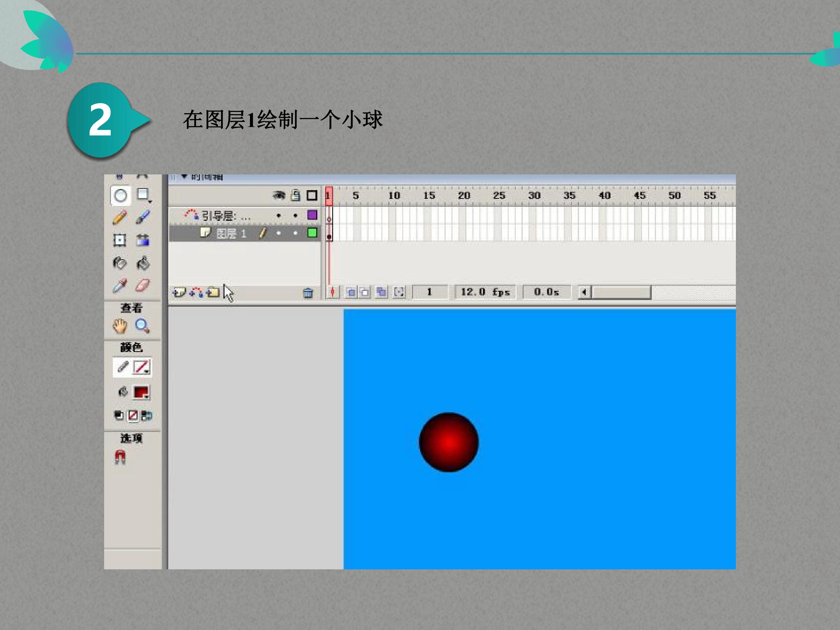840x630 pixels.
Task: Open the dark red fill color swatch
Action: pos(141,392)
